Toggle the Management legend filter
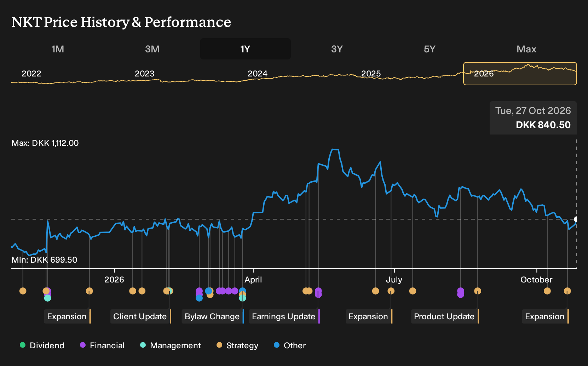Image resolution: width=588 pixels, height=366 pixels. (x=171, y=345)
